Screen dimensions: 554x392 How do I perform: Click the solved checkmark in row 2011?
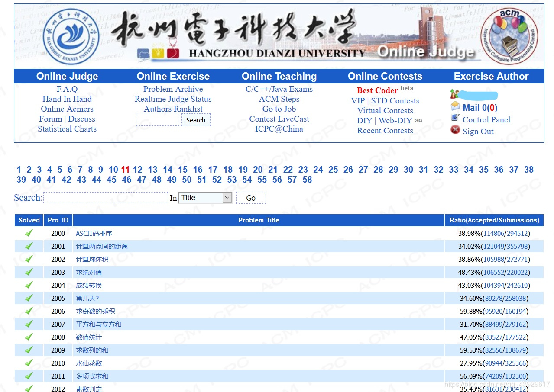tap(29, 376)
